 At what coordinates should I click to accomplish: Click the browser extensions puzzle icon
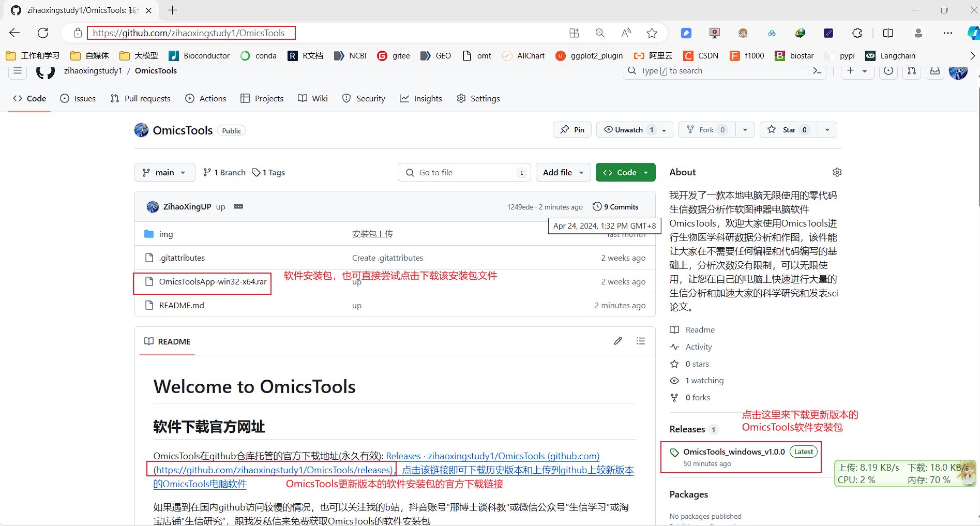click(857, 33)
